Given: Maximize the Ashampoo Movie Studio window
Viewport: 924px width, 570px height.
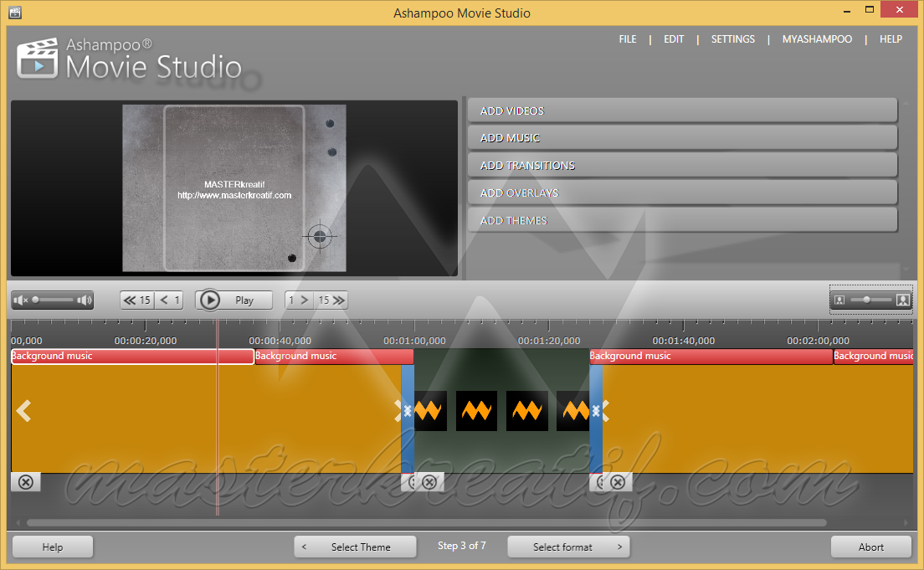Looking at the screenshot, I should [870, 9].
